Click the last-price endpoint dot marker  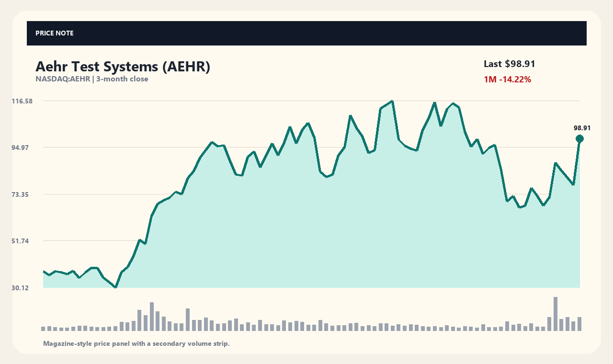[x=579, y=139]
